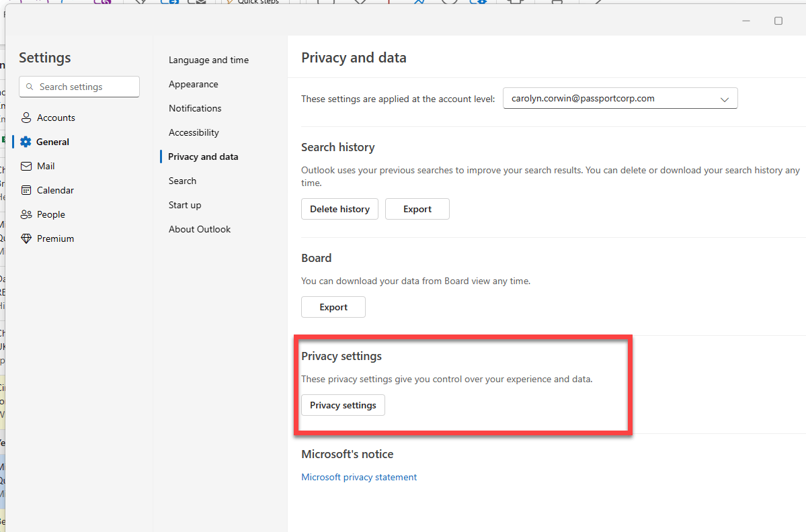Click the Delete history button

click(x=339, y=209)
